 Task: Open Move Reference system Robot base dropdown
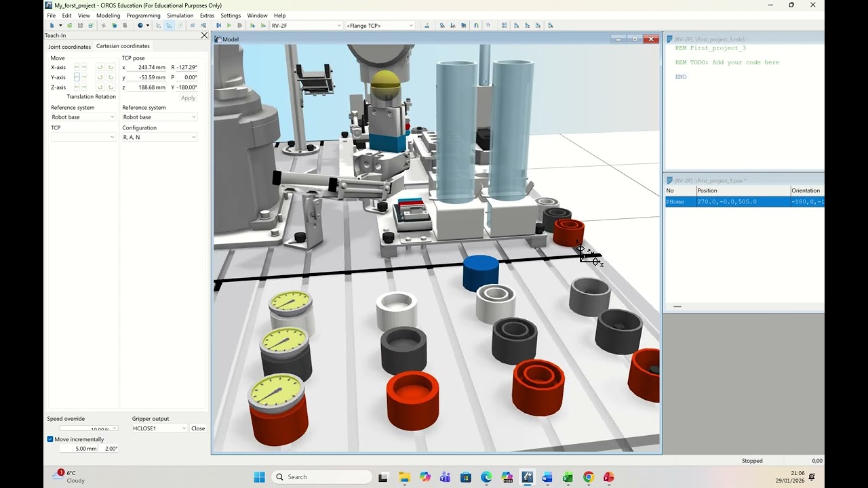tap(83, 117)
